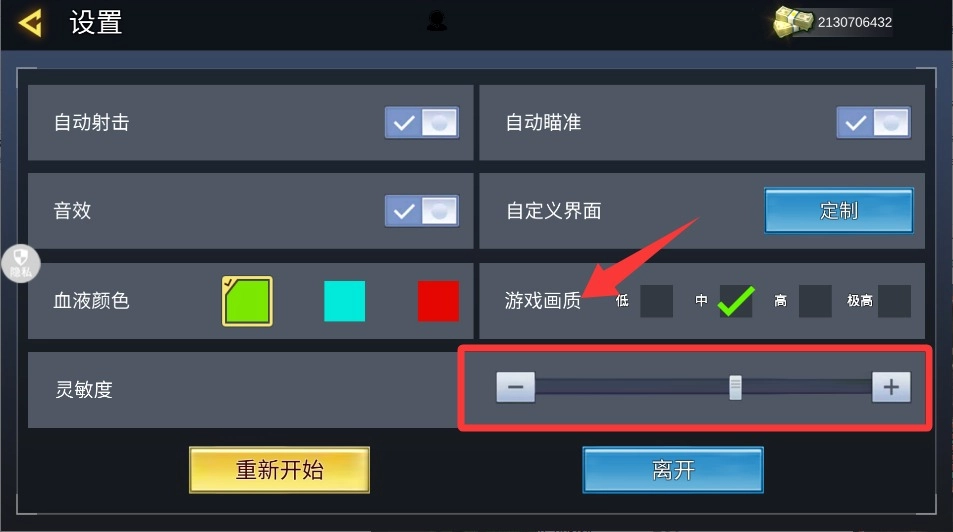The height and width of the screenshot is (532, 953).
Task: Toggle the 自动瞄准 auto-aim switch
Action: (873, 123)
